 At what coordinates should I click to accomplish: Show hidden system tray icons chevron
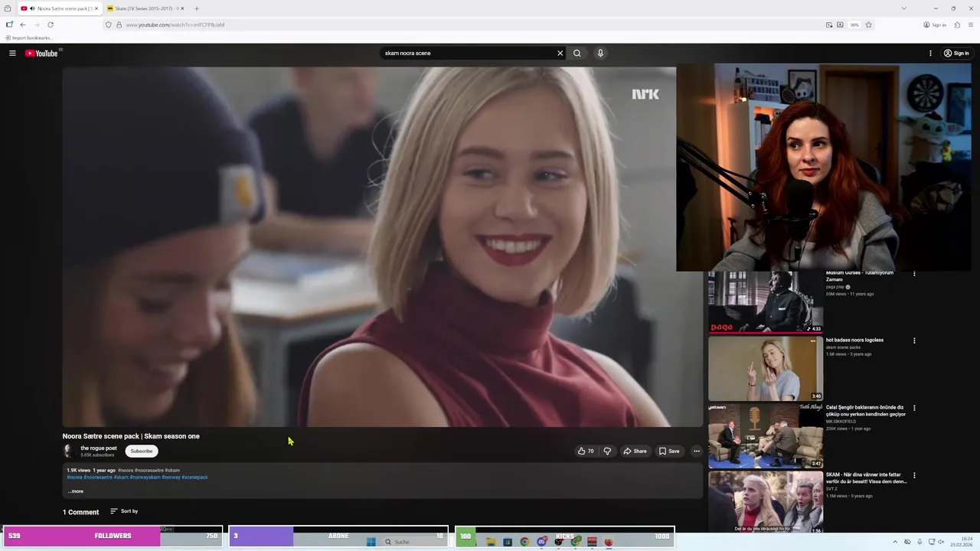click(x=897, y=542)
